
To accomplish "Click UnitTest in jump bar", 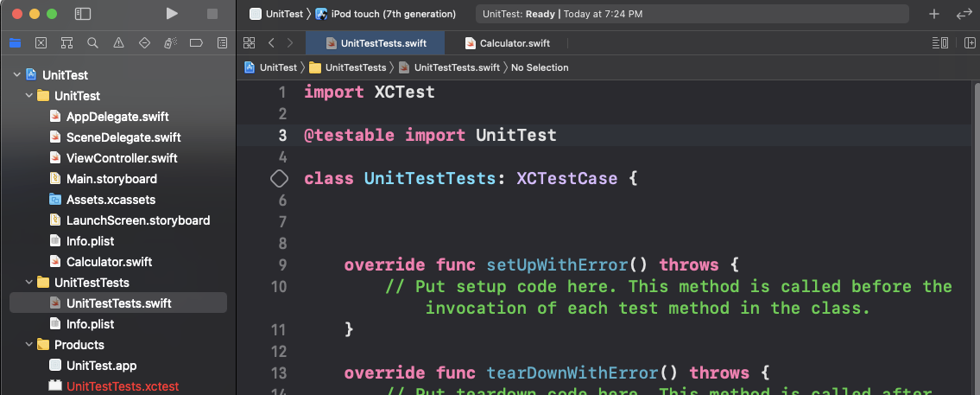I will 270,67.
